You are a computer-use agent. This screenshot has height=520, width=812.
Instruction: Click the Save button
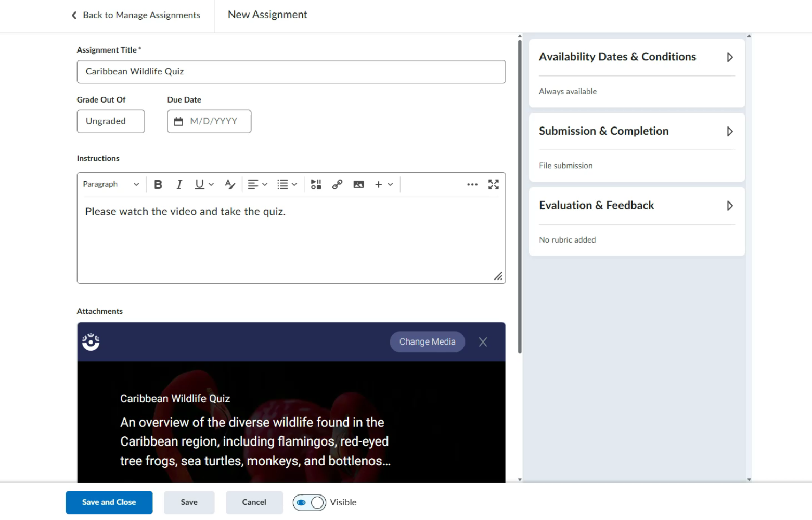coord(189,502)
